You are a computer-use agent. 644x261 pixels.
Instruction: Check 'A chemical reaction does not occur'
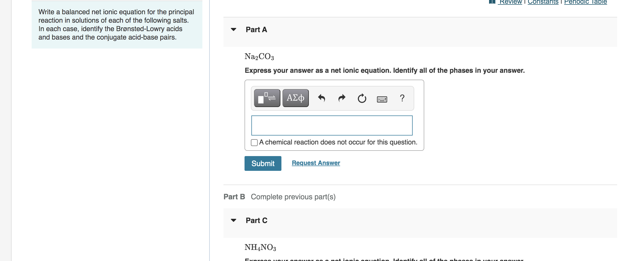[x=254, y=142]
